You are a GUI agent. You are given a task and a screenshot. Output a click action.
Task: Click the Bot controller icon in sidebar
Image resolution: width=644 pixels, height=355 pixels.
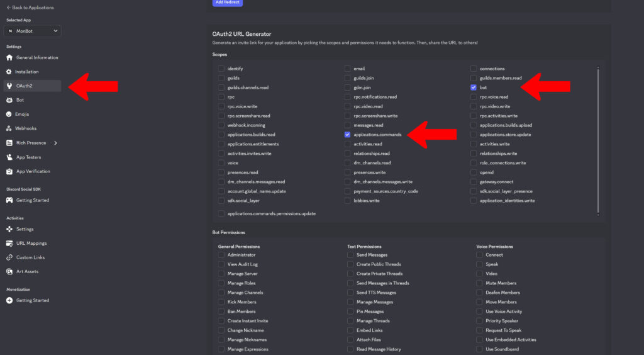coord(9,100)
